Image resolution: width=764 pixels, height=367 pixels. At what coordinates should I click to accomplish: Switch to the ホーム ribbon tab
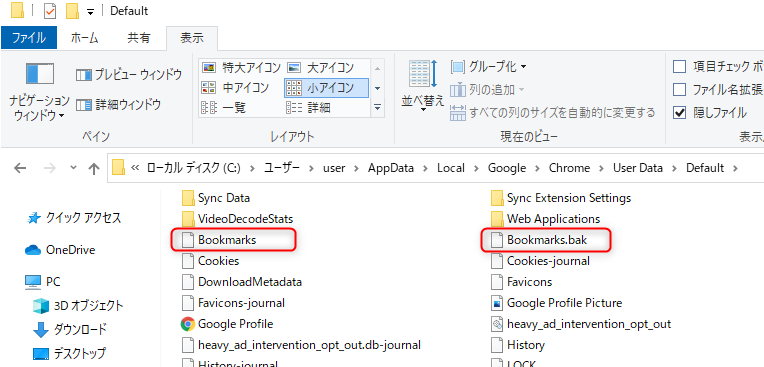point(85,38)
